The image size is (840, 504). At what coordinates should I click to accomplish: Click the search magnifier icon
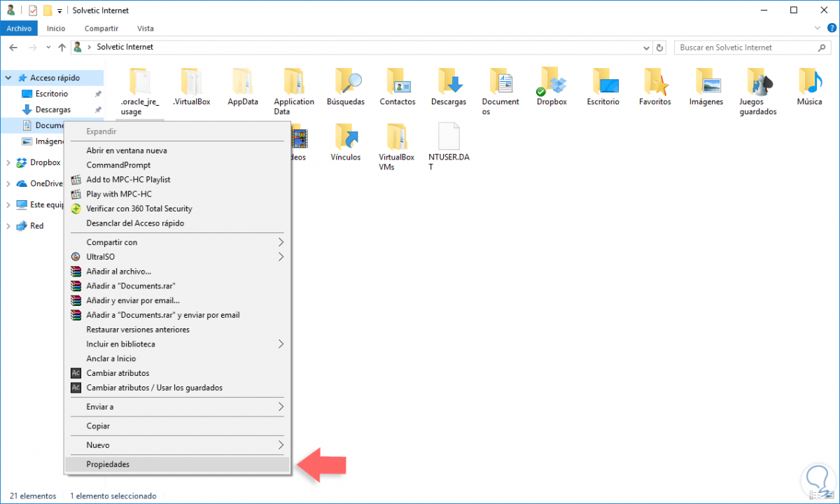coord(822,48)
